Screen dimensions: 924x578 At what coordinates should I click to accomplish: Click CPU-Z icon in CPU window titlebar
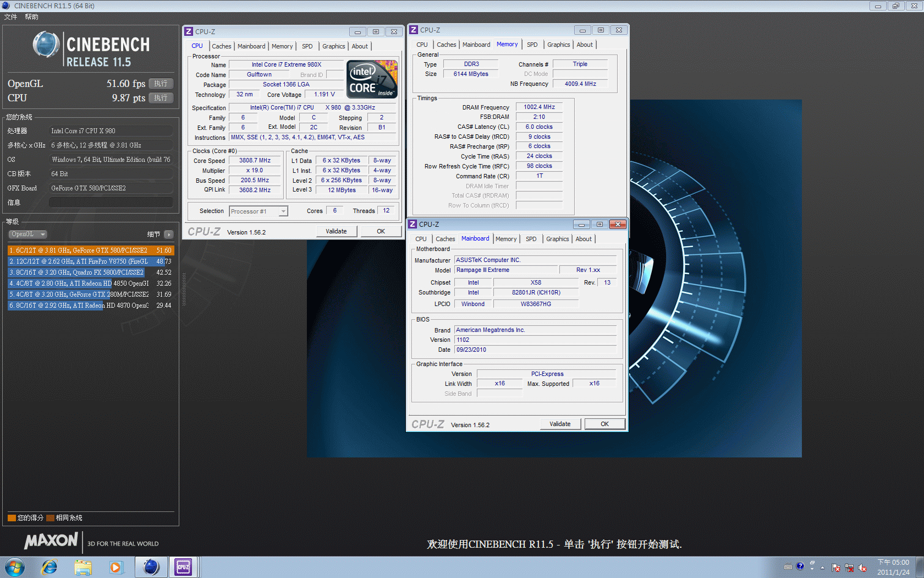(189, 31)
